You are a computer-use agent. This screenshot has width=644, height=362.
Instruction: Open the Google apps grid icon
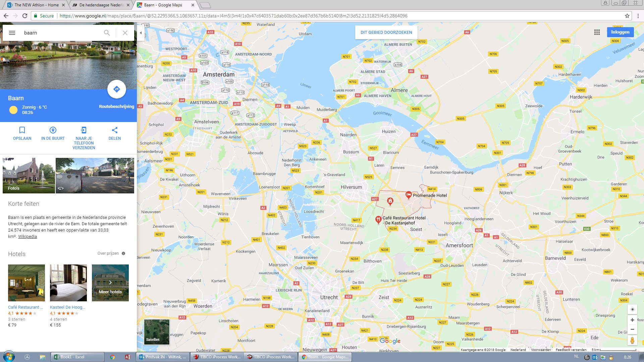(597, 32)
